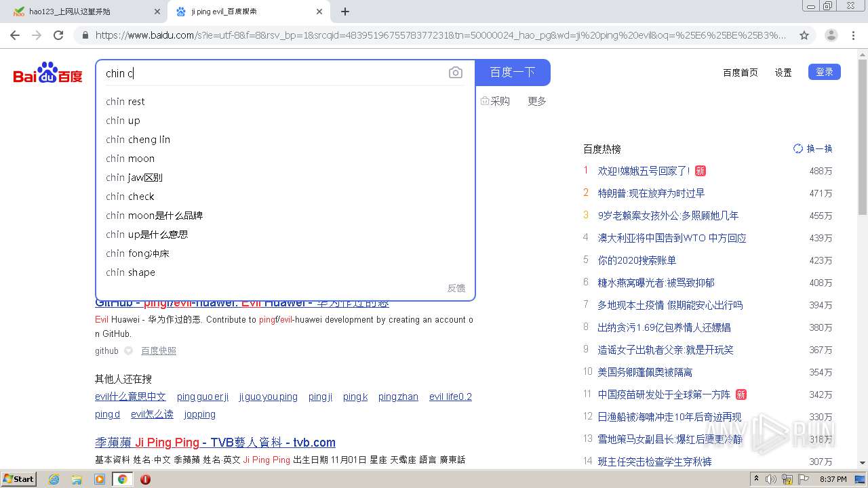Open the 更多 search category tab
This screenshot has width=868, height=488.
tap(537, 101)
